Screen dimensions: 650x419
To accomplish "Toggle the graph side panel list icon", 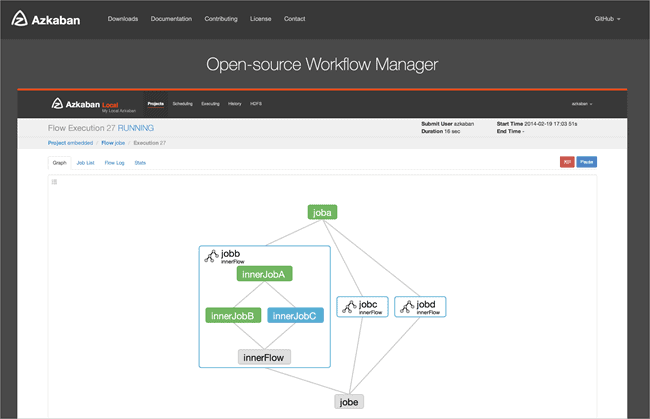I will pos(54,182).
